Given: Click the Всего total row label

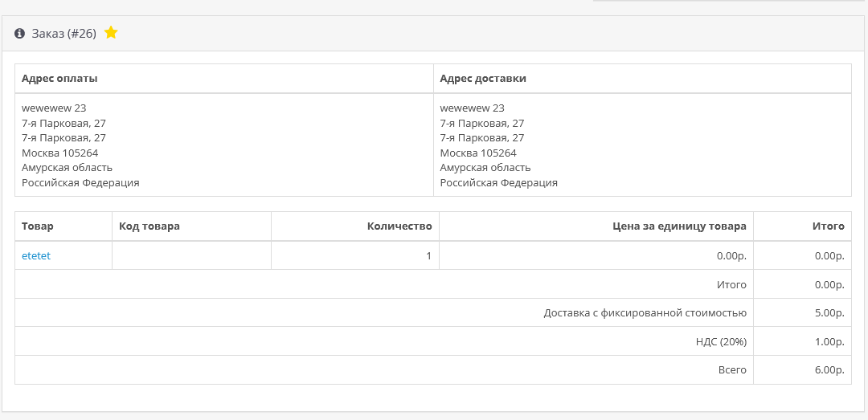Looking at the screenshot, I should click(x=733, y=370).
